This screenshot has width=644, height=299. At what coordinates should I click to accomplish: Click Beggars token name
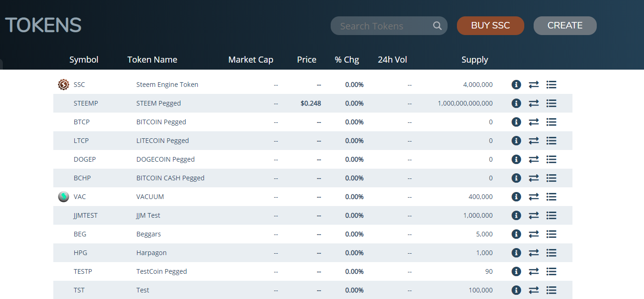(149, 234)
